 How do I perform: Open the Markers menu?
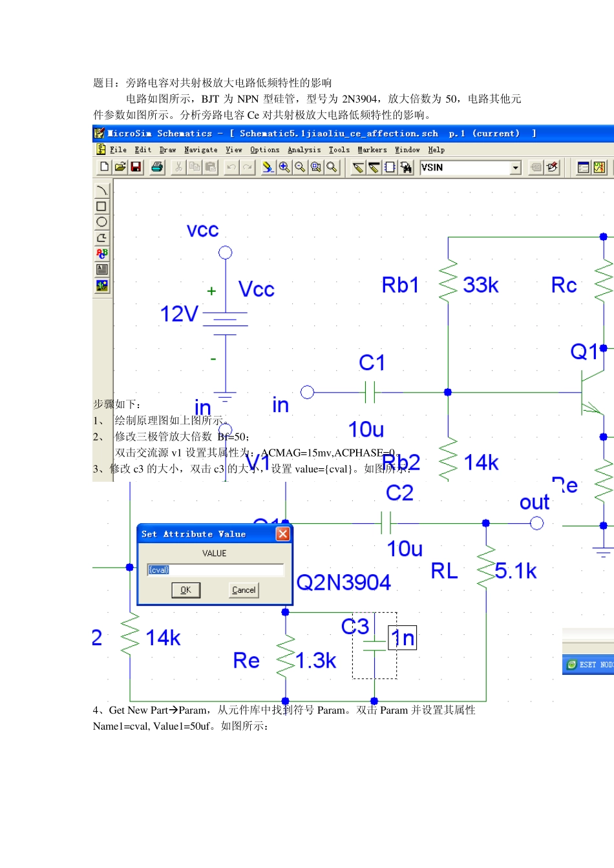pyautogui.click(x=372, y=150)
